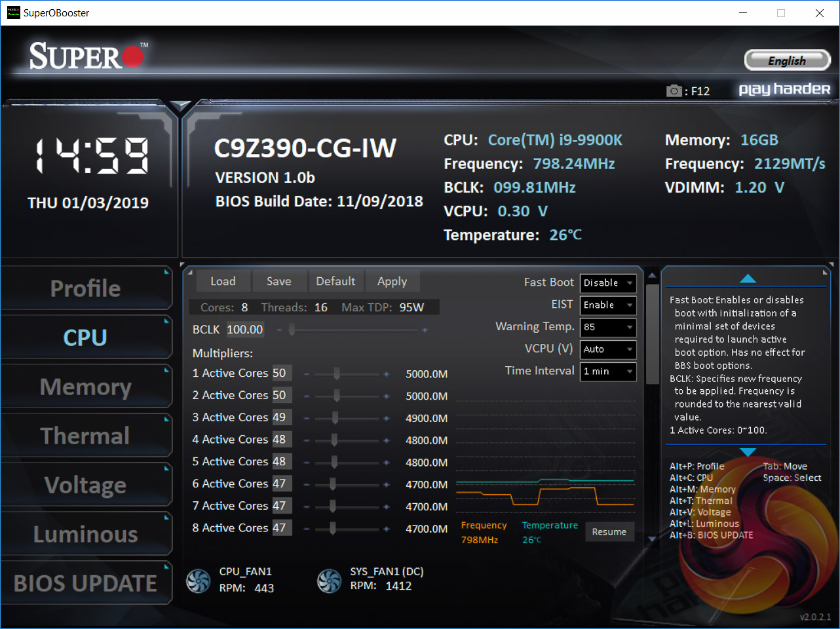Click minus icon for 2 Active Cores multiplier
The height and width of the screenshot is (629, 840).
pos(306,396)
